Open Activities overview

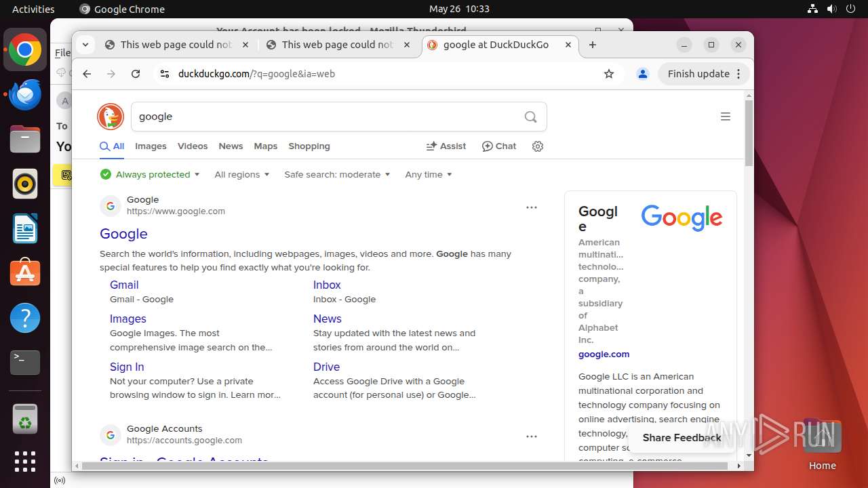click(33, 9)
